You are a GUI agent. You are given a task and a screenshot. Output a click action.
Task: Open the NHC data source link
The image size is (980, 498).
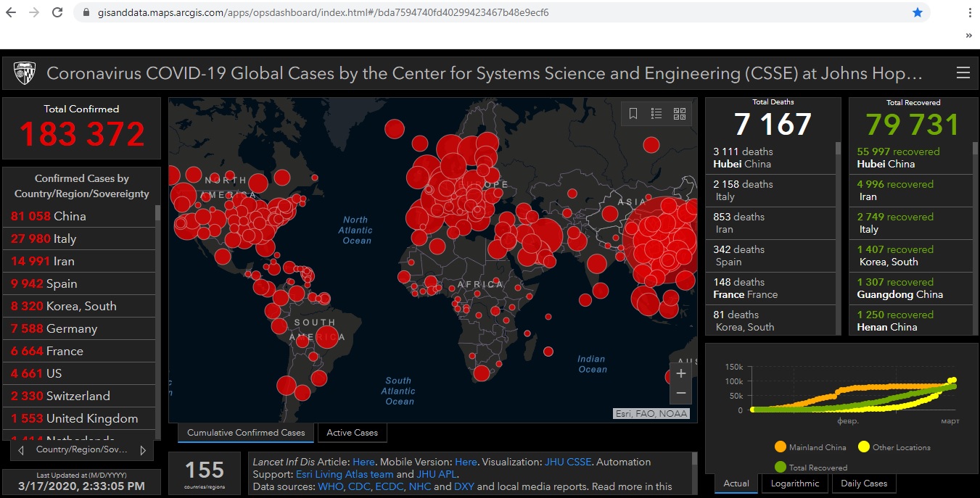point(419,486)
